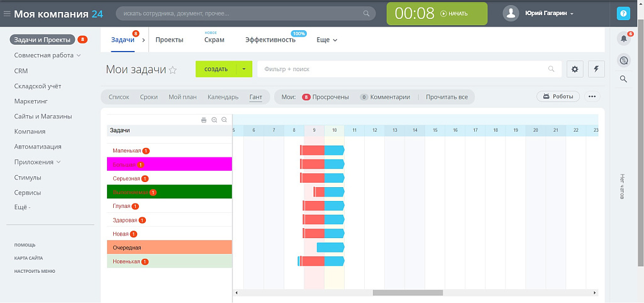Open the Projects tab
644x303 pixels.
(169, 40)
